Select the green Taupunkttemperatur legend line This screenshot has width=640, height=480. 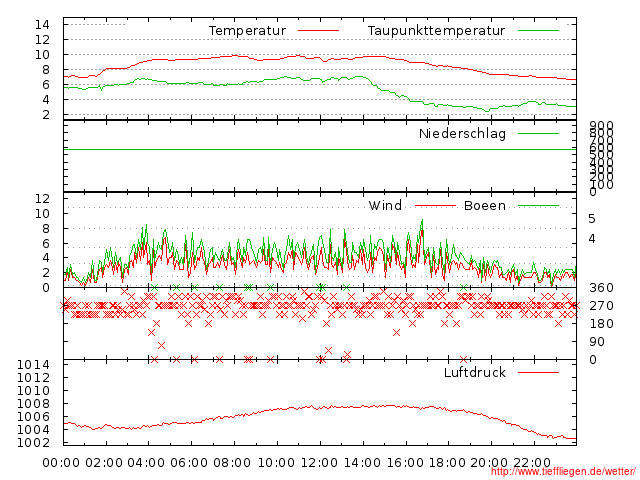tap(538, 31)
